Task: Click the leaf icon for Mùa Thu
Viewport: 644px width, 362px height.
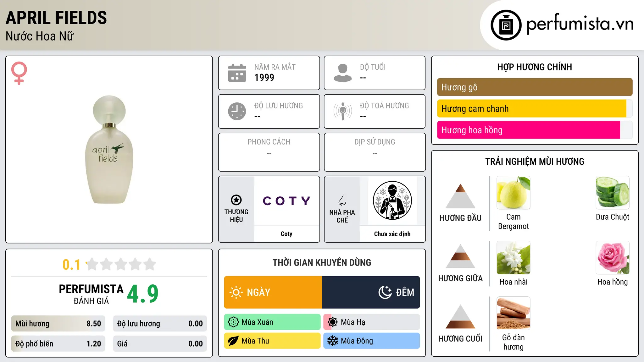Action: (x=233, y=341)
